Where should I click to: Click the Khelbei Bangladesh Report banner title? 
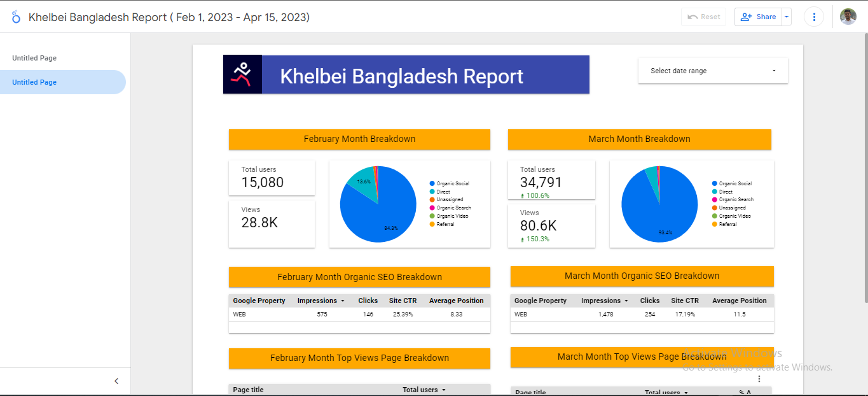(x=402, y=76)
